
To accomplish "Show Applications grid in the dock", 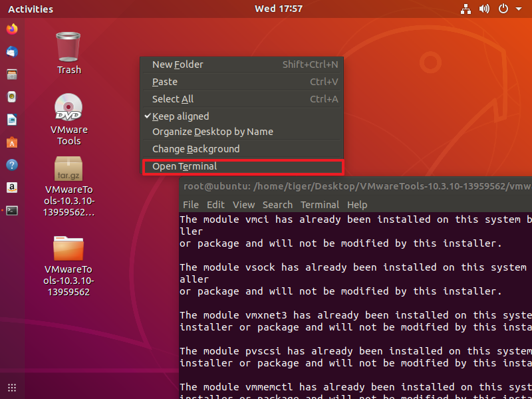I will coord(12,387).
